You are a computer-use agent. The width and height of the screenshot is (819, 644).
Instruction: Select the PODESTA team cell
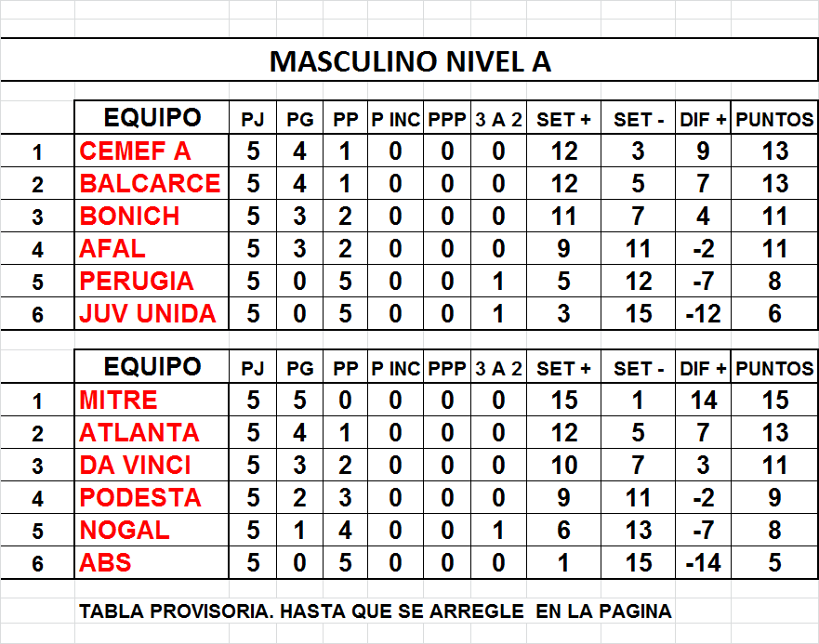(x=152, y=497)
